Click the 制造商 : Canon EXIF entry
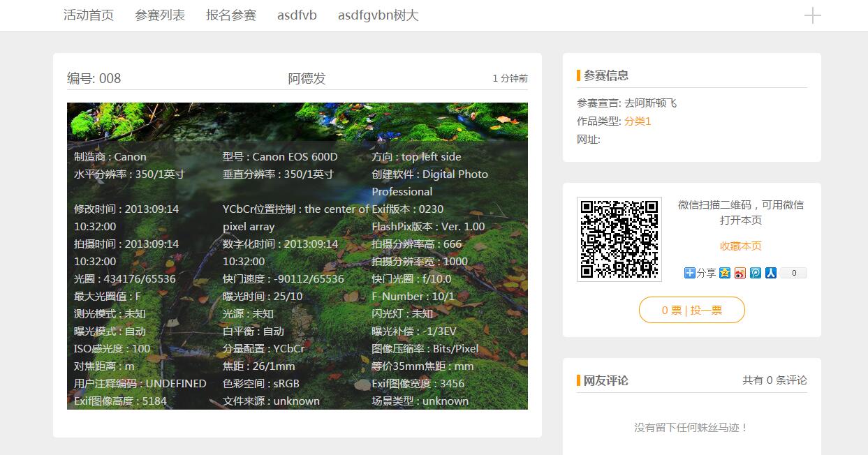This screenshot has height=455, width=868. pos(110,156)
